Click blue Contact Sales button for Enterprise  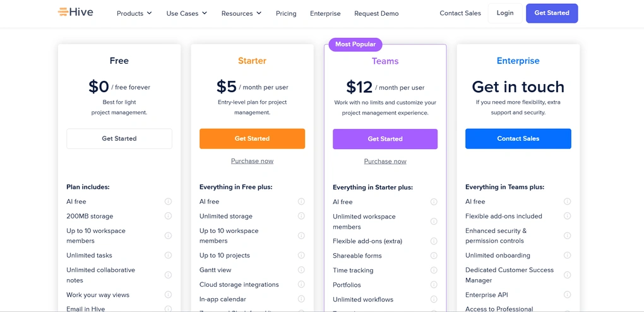[x=518, y=138]
